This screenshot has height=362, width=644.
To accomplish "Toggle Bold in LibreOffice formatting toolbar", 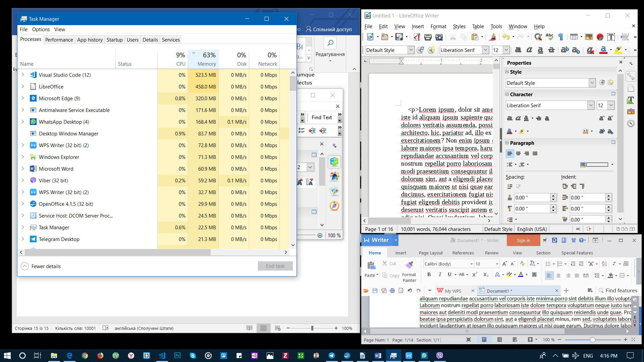I will coord(518,50).
